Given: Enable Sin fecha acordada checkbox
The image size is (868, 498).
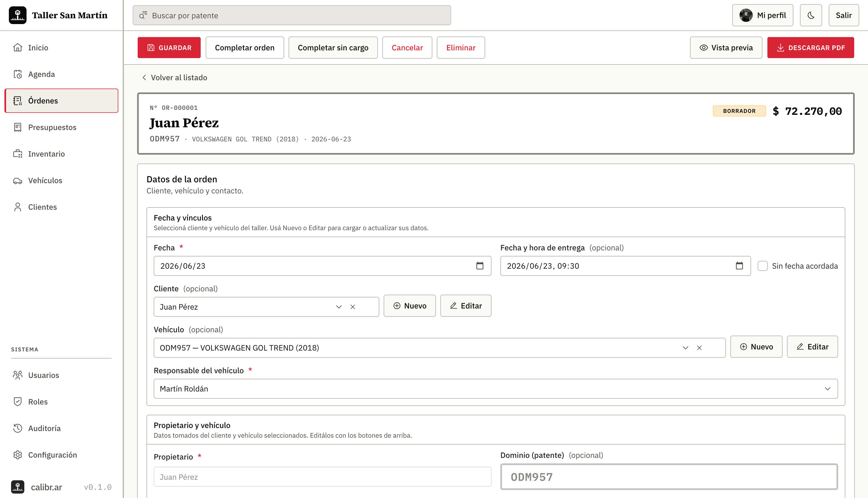Looking at the screenshot, I should 762,266.
